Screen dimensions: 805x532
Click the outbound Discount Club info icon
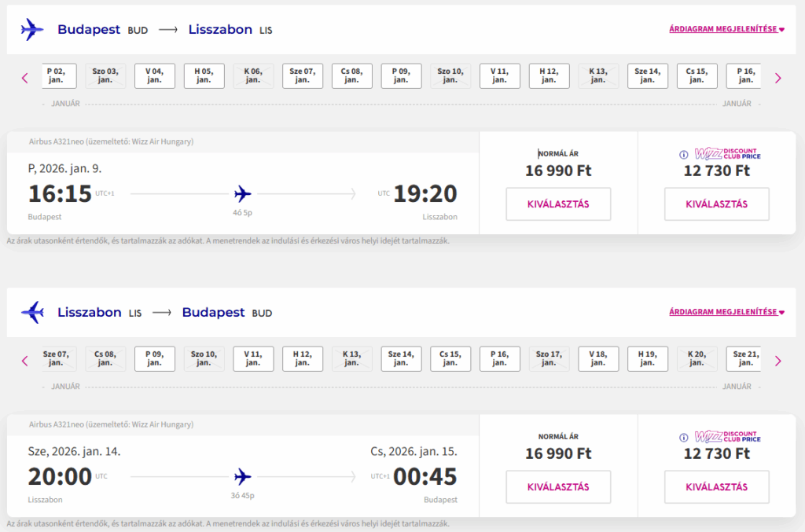coord(683,154)
